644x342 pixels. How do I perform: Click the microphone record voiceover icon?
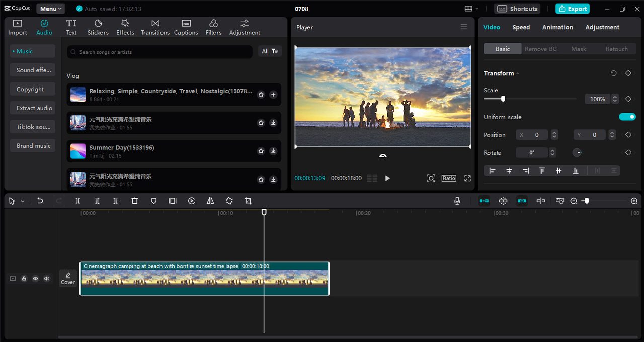(457, 201)
